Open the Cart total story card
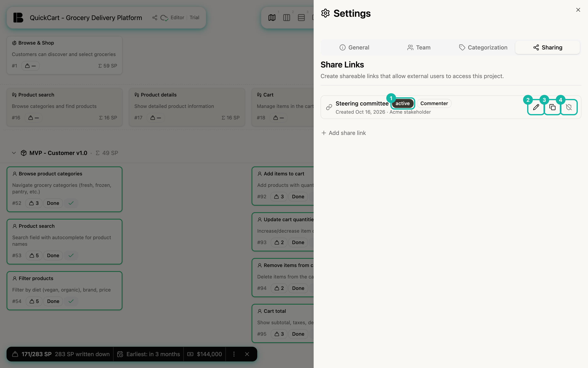The height and width of the screenshot is (368, 588). [283, 323]
